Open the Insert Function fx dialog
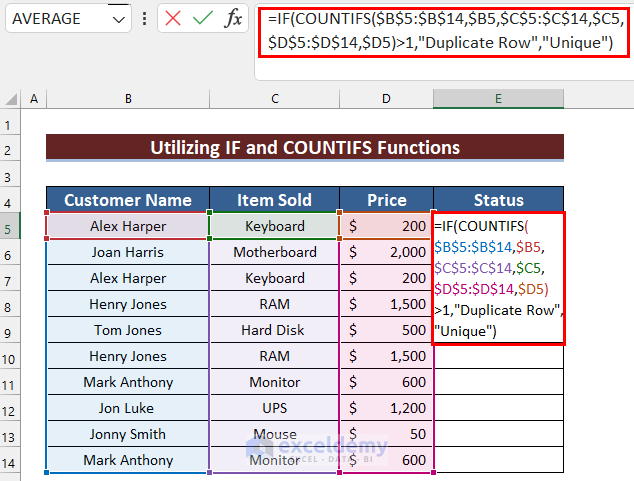Image resolution: width=634 pixels, height=481 pixels. (232, 19)
